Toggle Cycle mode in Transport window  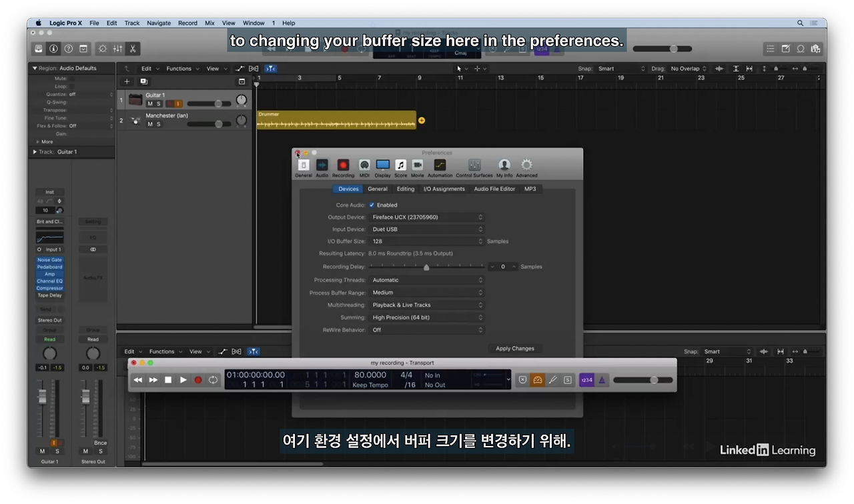click(213, 380)
